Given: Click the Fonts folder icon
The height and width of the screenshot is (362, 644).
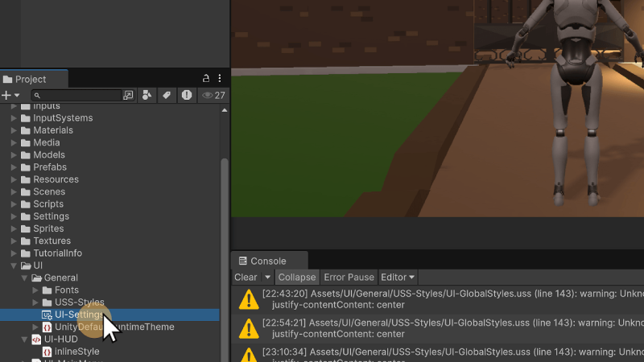Looking at the screenshot, I should tap(47, 290).
